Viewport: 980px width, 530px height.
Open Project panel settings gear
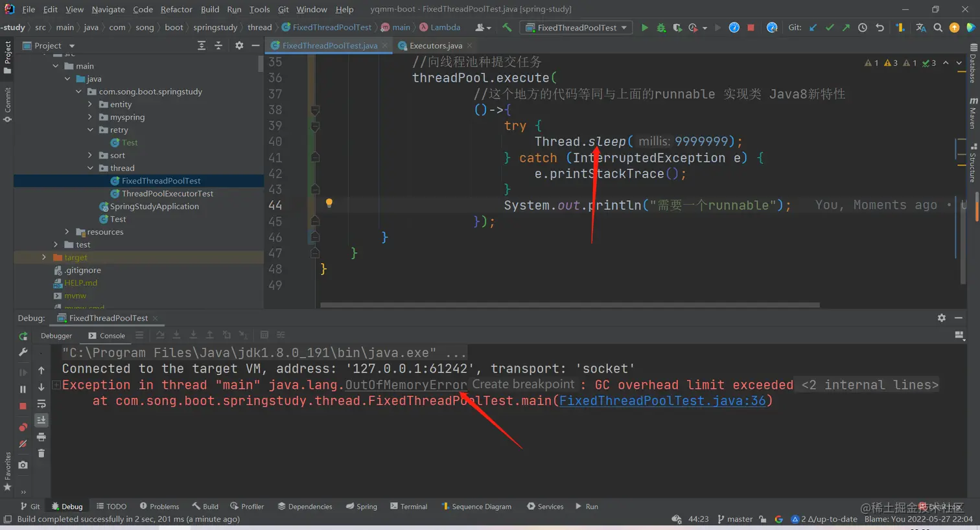[x=239, y=45]
